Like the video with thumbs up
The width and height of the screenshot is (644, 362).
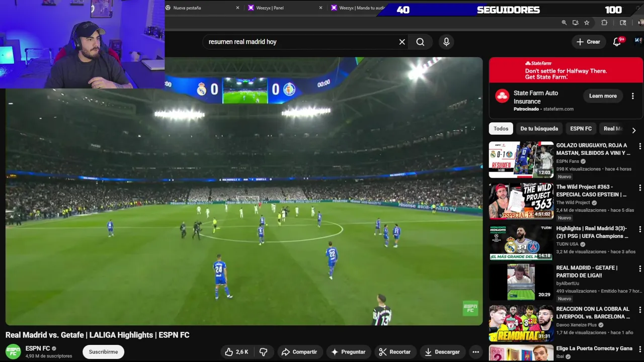(236, 352)
